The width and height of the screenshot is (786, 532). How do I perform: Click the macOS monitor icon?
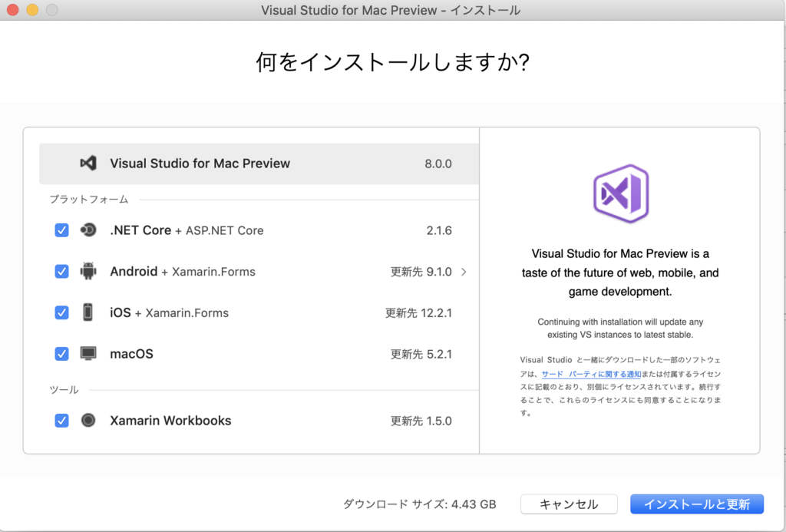point(88,353)
